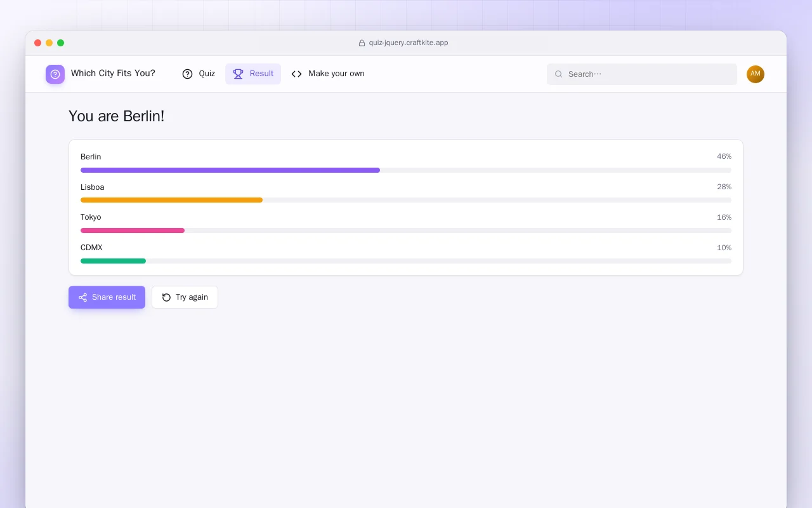Click the red close window button
This screenshot has width=812, height=508.
pyautogui.click(x=38, y=43)
